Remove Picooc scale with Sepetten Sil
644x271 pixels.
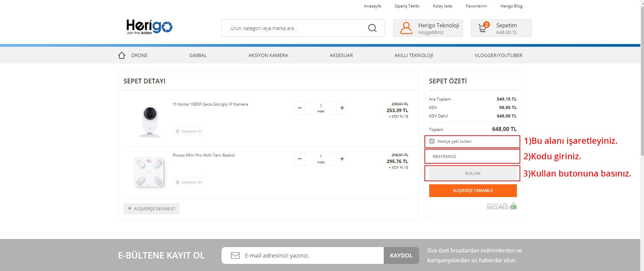[x=188, y=182]
